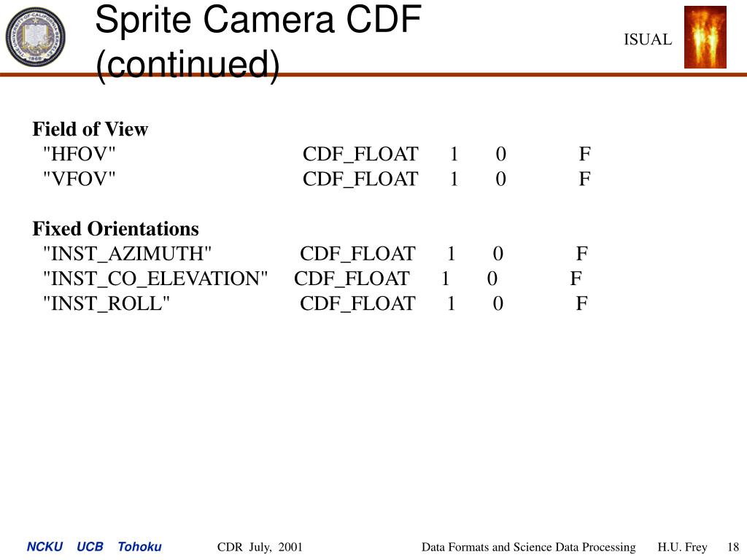Click CDF_FLOAT in the HFOV row

[x=360, y=155]
